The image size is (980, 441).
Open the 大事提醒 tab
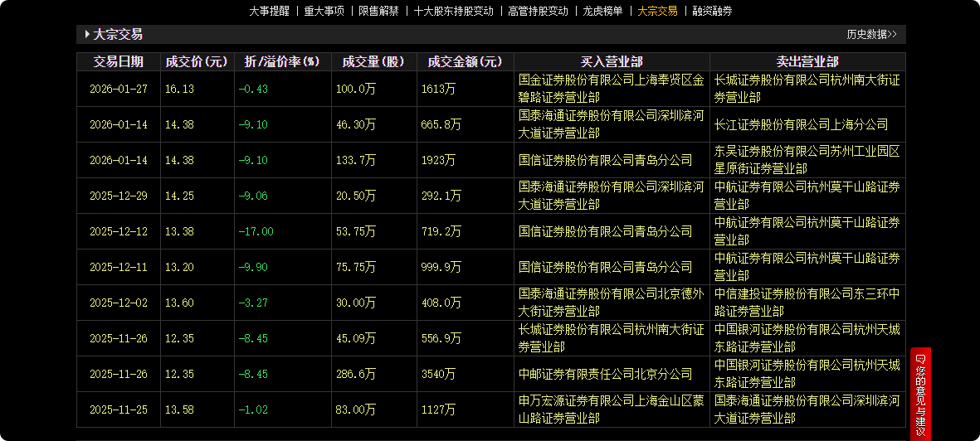tap(270, 11)
